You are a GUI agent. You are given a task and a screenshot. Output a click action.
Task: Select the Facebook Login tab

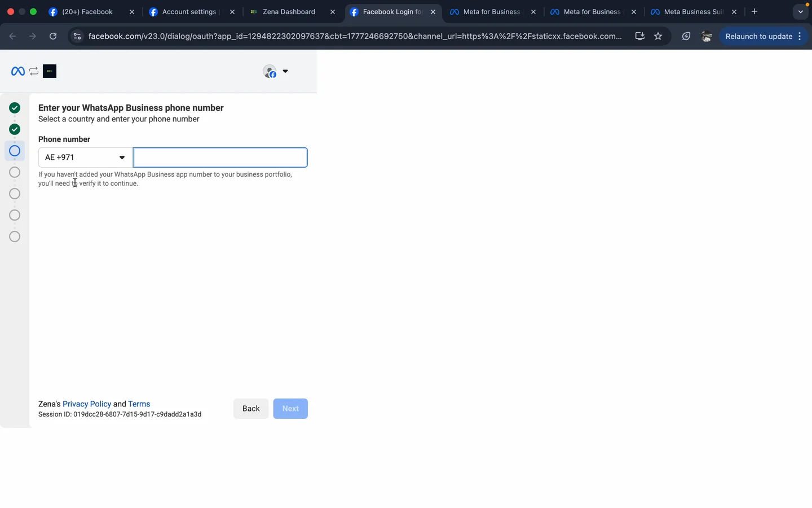coord(392,11)
